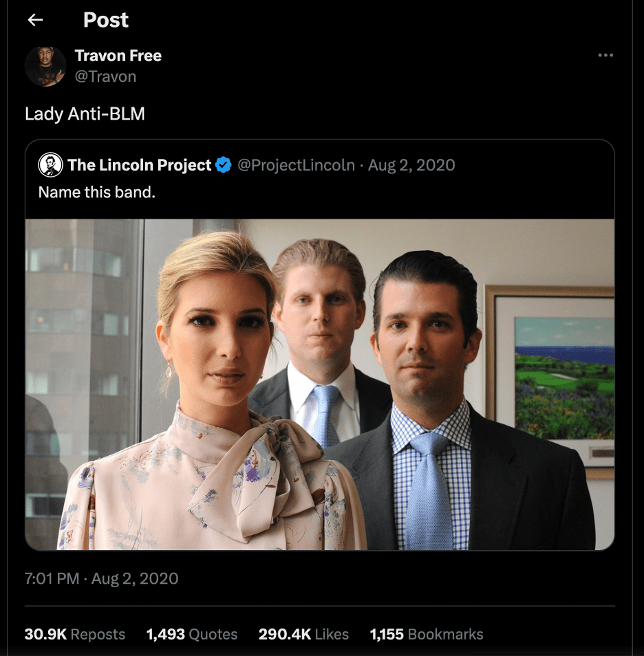Click the "Lady Anti-BLM" post text
The height and width of the screenshot is (656, 644).
(85, 113)
